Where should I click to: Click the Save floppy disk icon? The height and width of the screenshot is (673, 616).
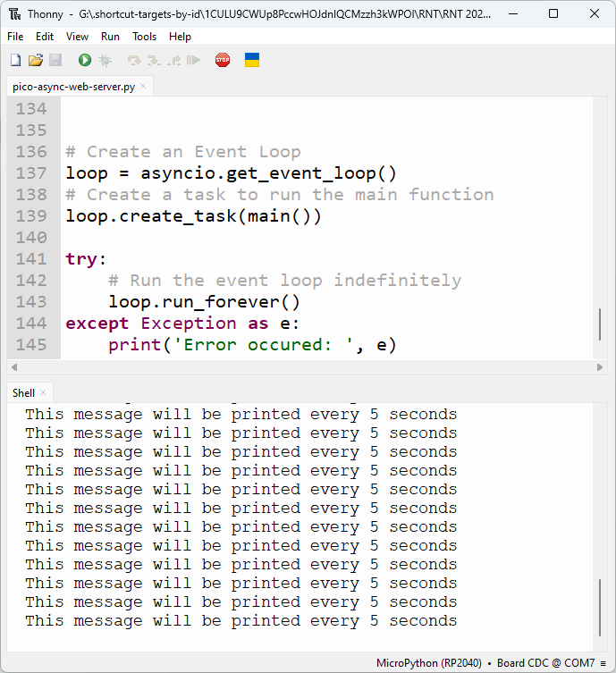55,60
